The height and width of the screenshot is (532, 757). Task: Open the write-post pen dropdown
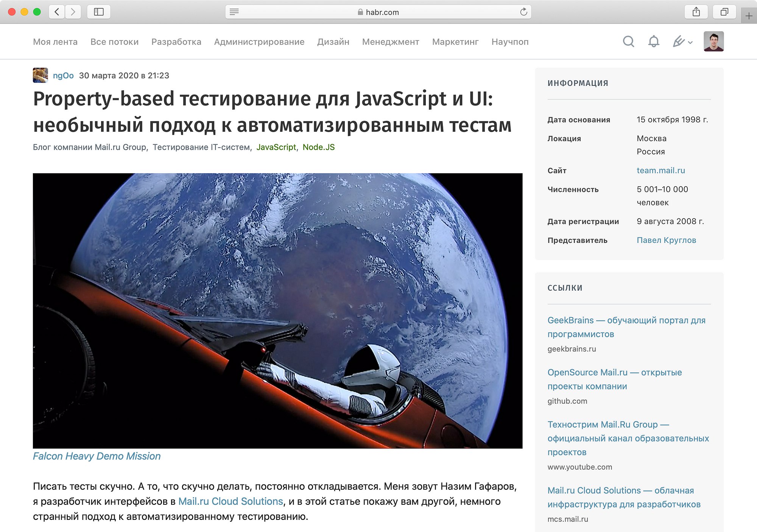682,41
